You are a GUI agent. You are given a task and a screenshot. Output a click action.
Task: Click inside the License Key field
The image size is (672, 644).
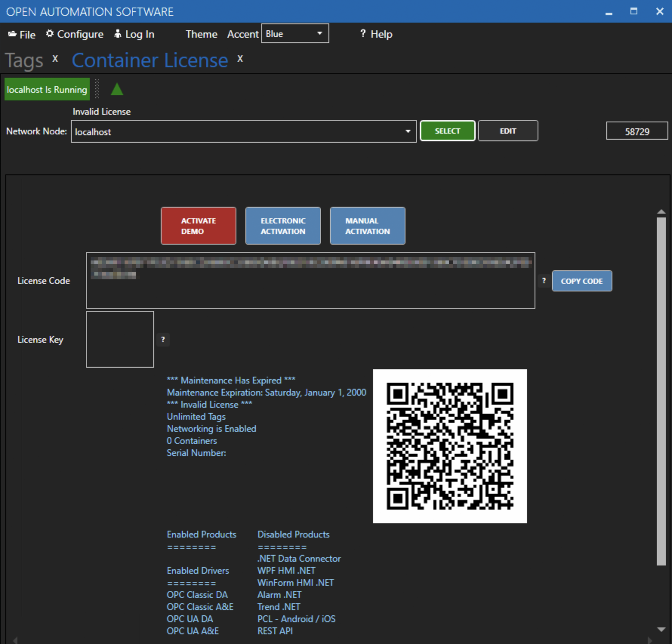click(120, 339)
